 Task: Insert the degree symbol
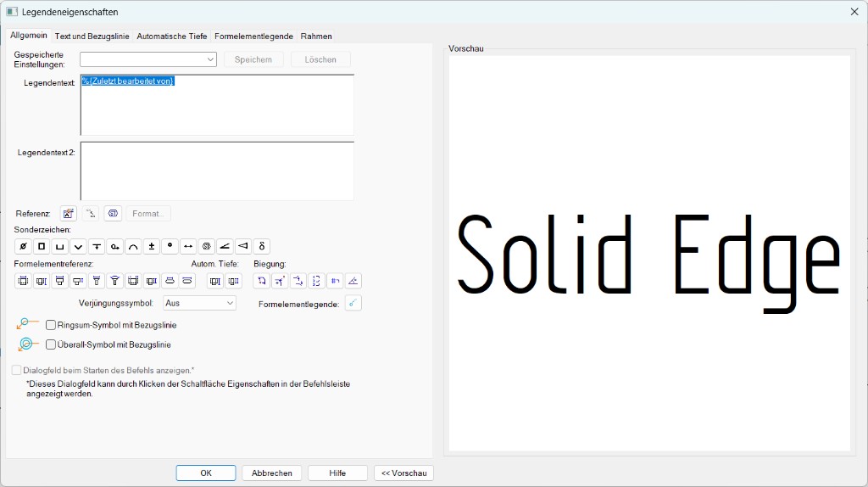click(170, 246)
